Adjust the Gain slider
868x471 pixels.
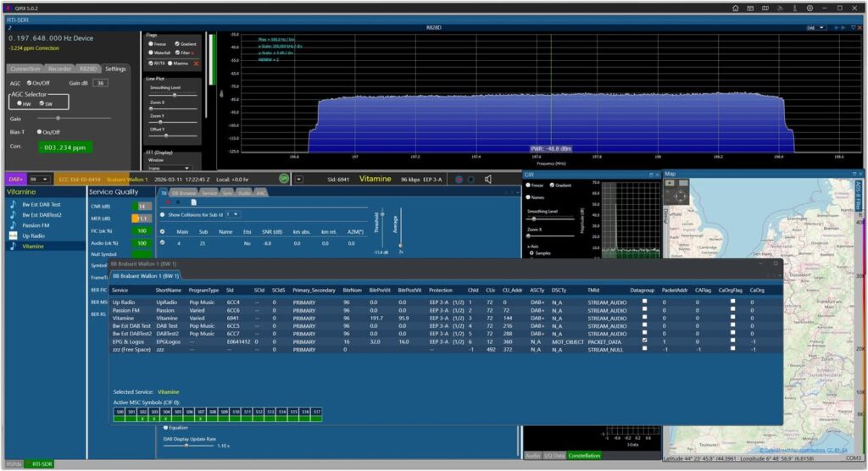59,118
